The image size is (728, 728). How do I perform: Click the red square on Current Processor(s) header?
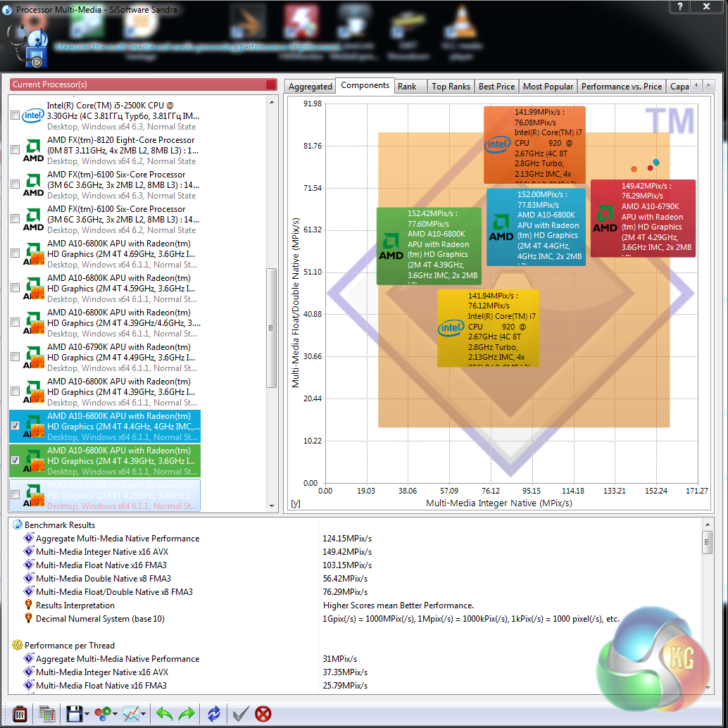coord(271,84)
